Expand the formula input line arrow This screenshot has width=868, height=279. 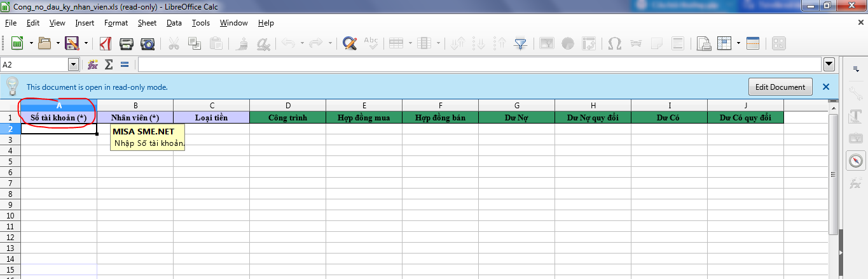click(829, 64)
